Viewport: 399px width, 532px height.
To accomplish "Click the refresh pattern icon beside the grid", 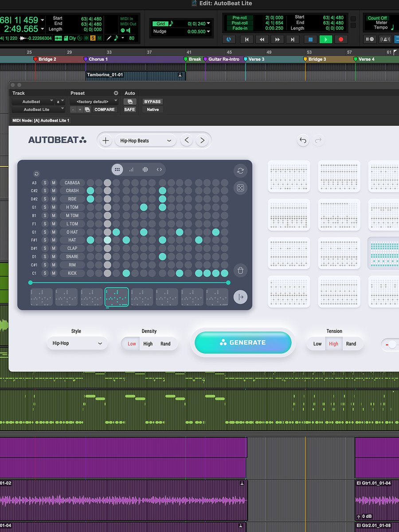I will [240, 171].
